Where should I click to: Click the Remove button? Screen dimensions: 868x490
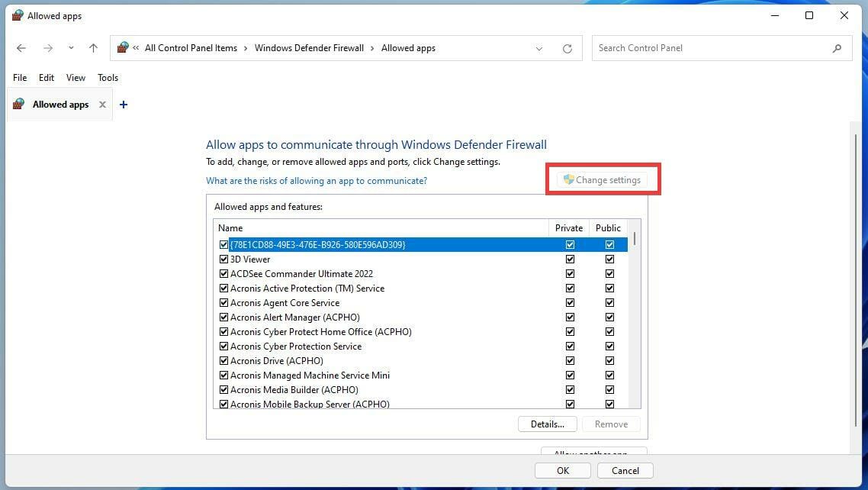611,424
